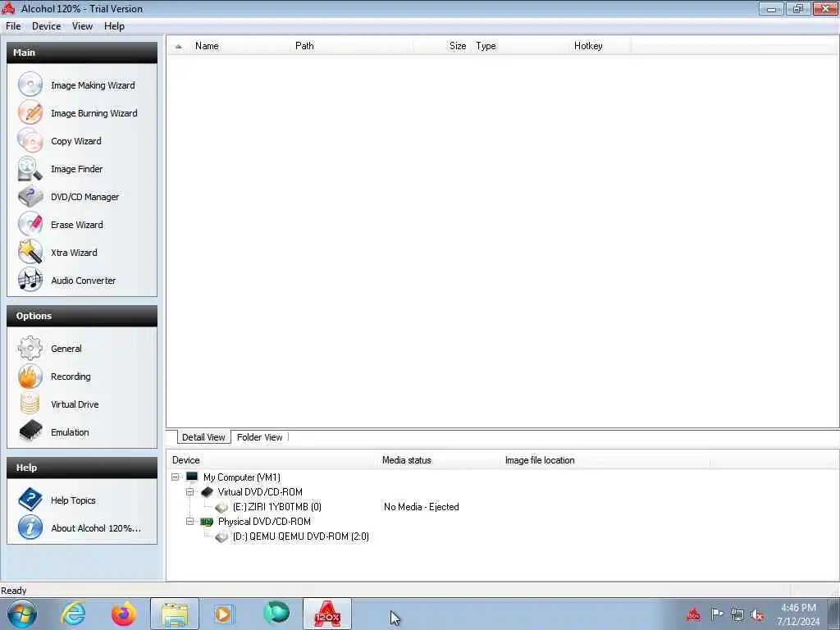Viewport: 840px width, 630px height.
Task: Collapse the Physical DVD/CD-ROM tree node
Action: point(189,521)
